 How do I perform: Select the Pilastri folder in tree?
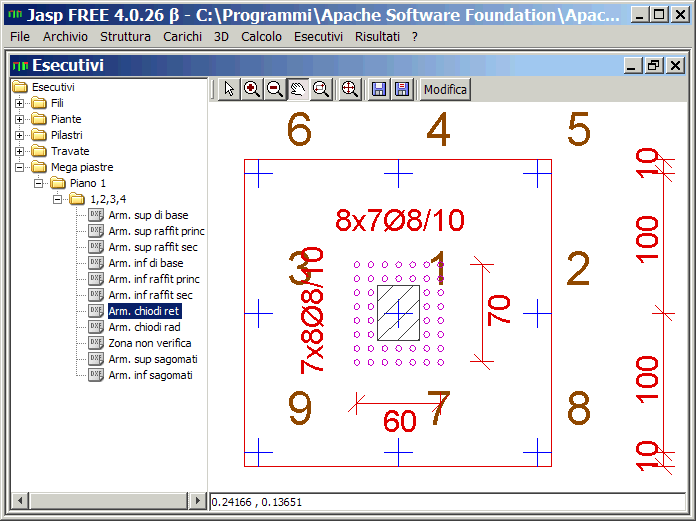coord(67,135)
